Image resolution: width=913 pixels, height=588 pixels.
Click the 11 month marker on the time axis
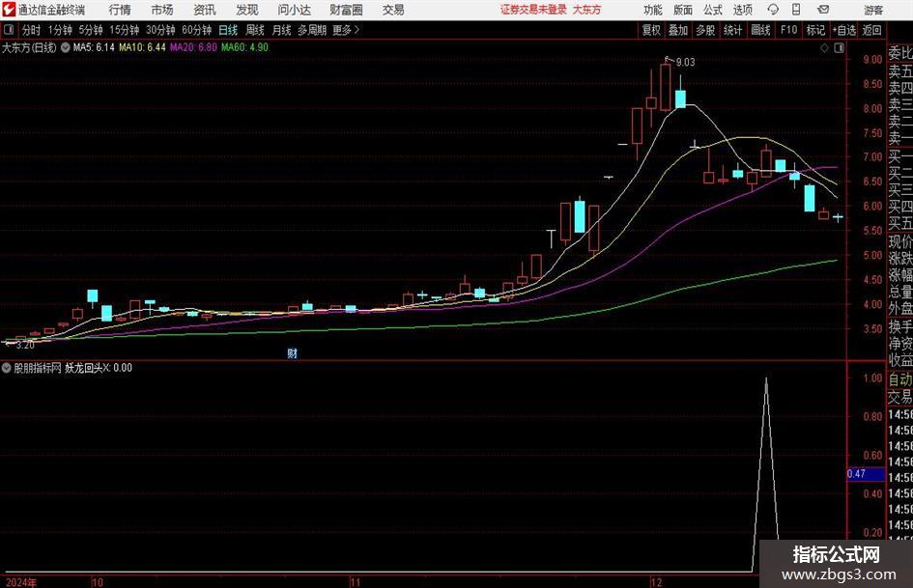pyautogui.click(x=356, y=582)
